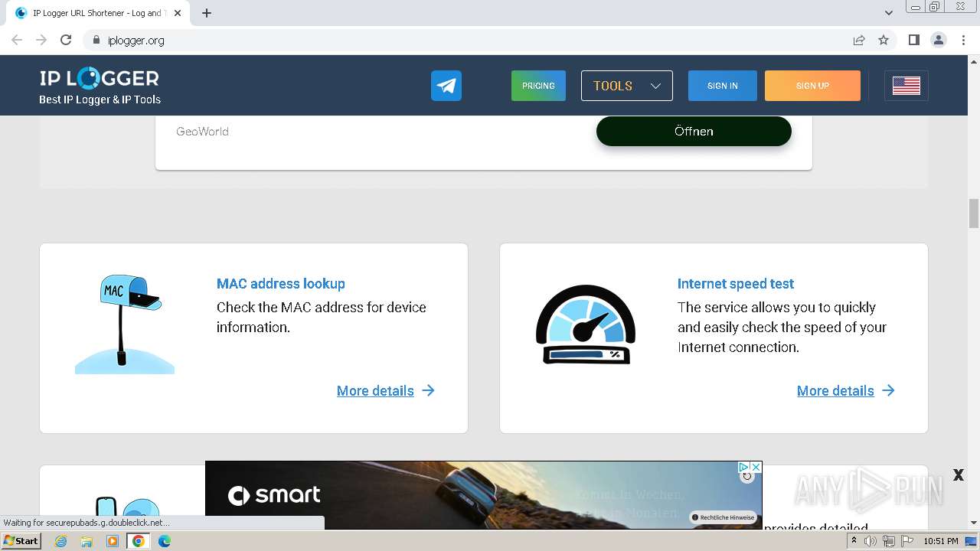Viewport: 980px width, 551px height.
Task: Click the taskbar clock showing 10:51 PM
Action: [940, 541]
